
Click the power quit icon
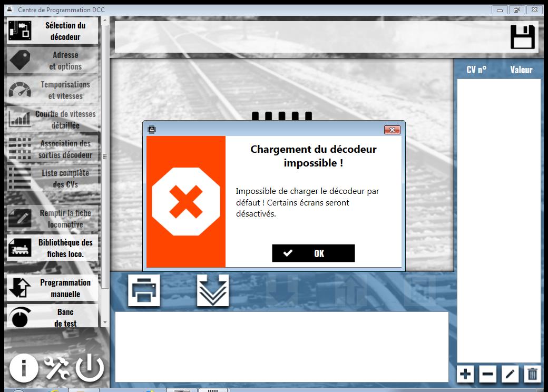coord(90,368)
